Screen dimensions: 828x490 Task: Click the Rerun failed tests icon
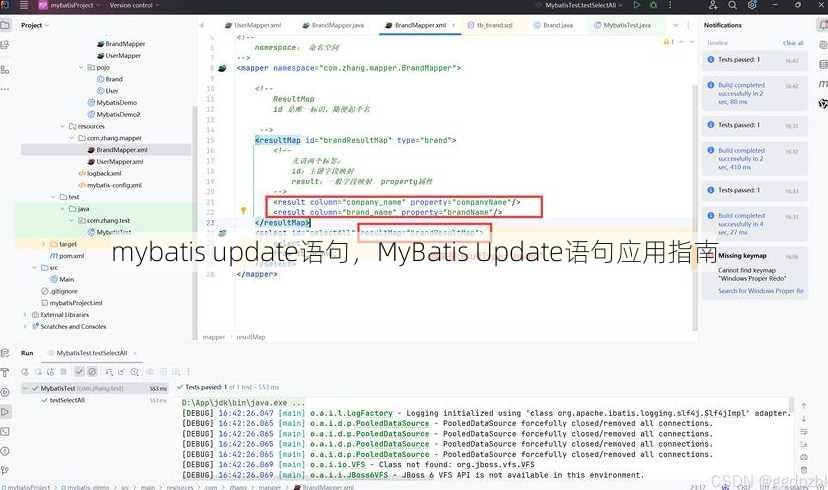pos(38,372)
